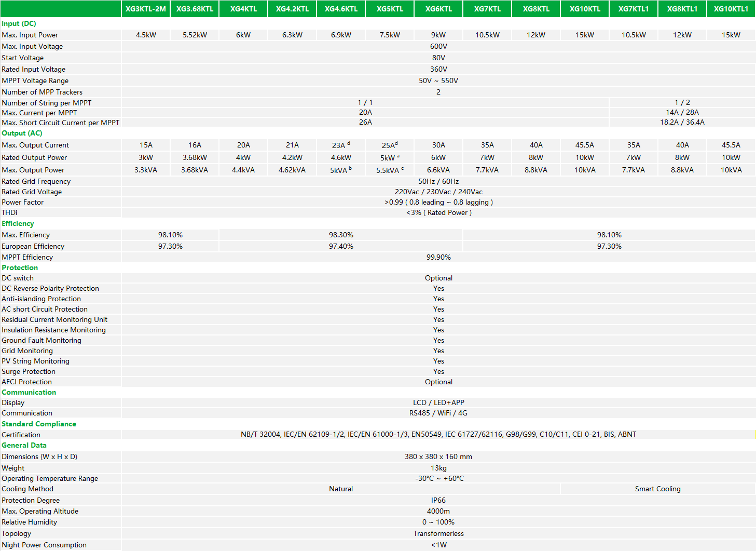Click the 18.2A / 36.4A short circuit value
This screenshot has width=756, height=551.
click(682, 122)
